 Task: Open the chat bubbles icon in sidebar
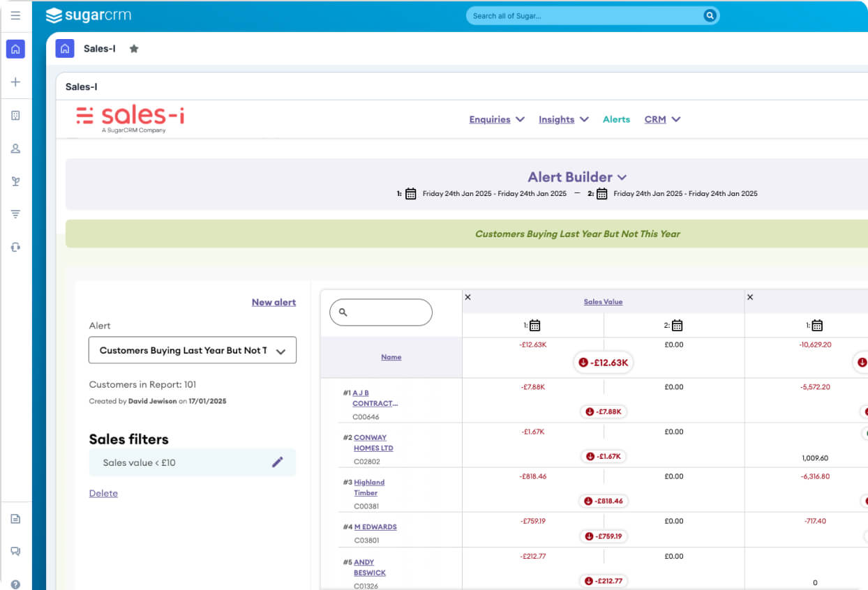15,552
